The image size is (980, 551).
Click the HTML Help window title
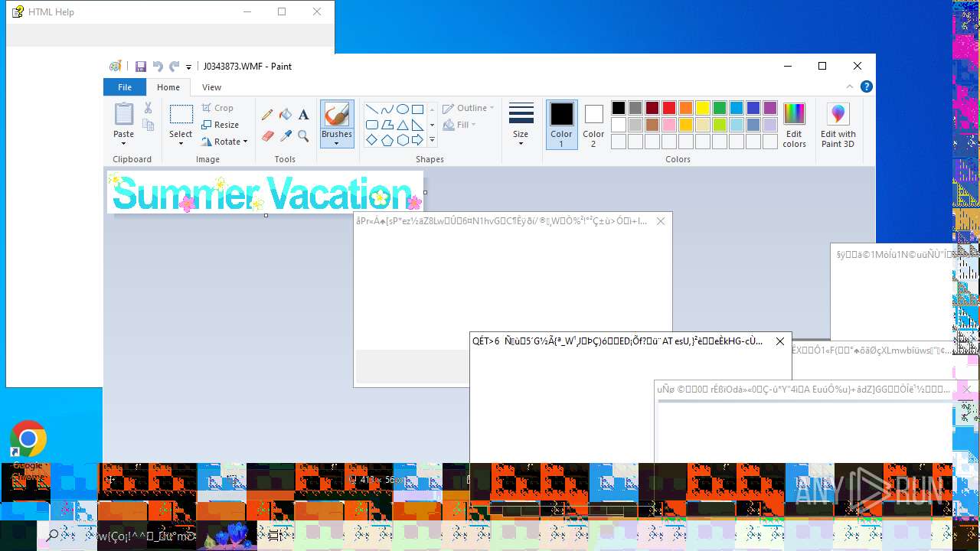[x=51, y=12]
